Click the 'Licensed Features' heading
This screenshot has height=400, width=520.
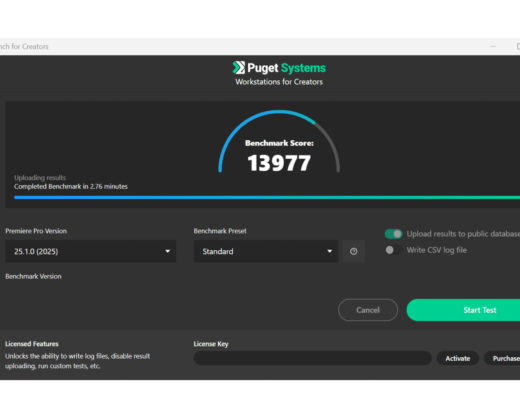(x=32, y=344)
